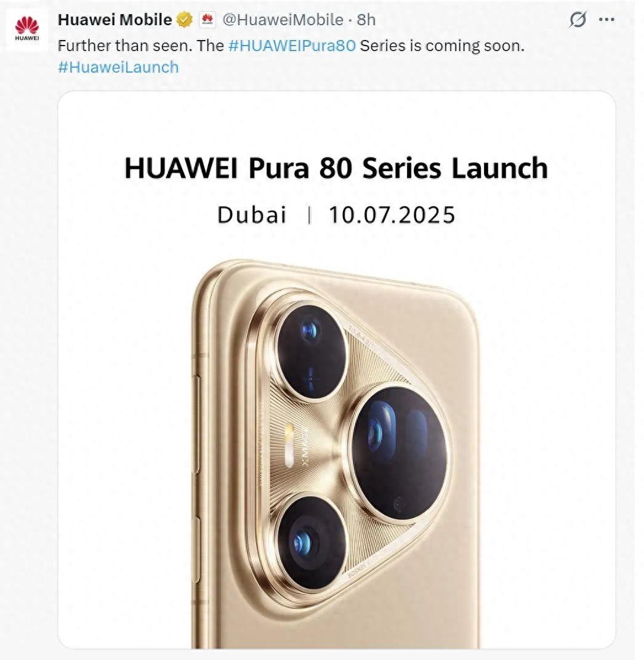
Task: Click the gold verified badge
Action: click(184, 20)
